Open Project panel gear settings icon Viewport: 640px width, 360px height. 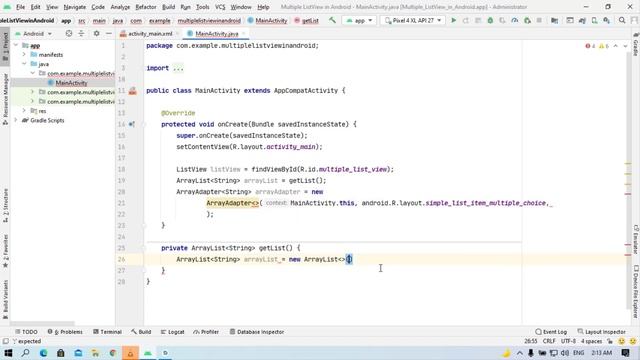point(96,33)
